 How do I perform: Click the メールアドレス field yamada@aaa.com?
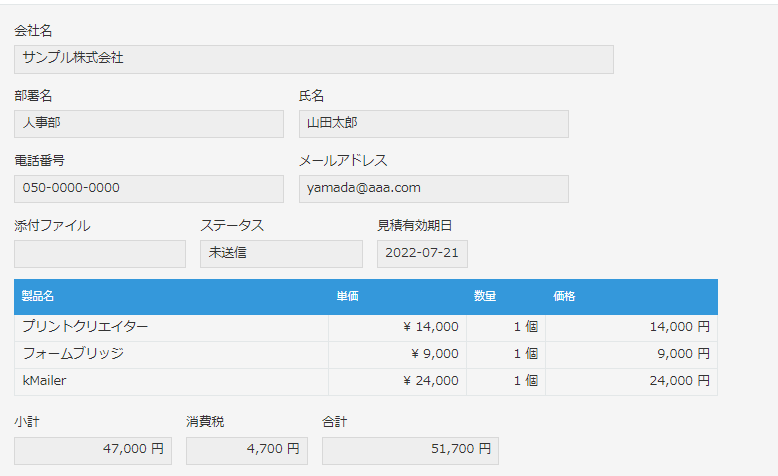tap(433, 188)
